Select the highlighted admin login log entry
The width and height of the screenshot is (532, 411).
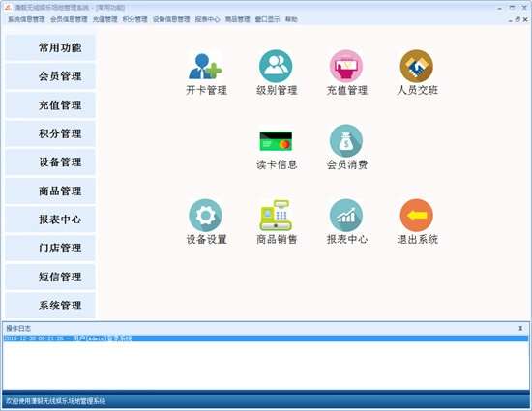pos(266,338)
